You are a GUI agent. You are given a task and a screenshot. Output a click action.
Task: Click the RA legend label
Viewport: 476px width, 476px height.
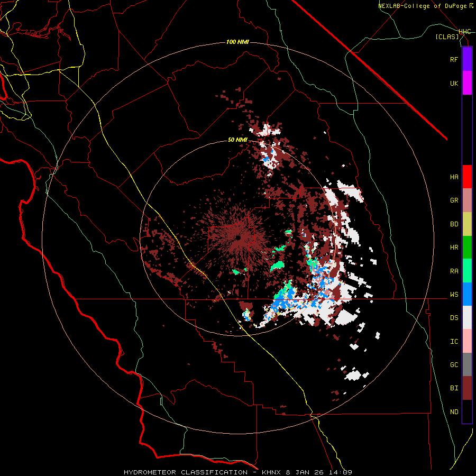tap(454, 271)
